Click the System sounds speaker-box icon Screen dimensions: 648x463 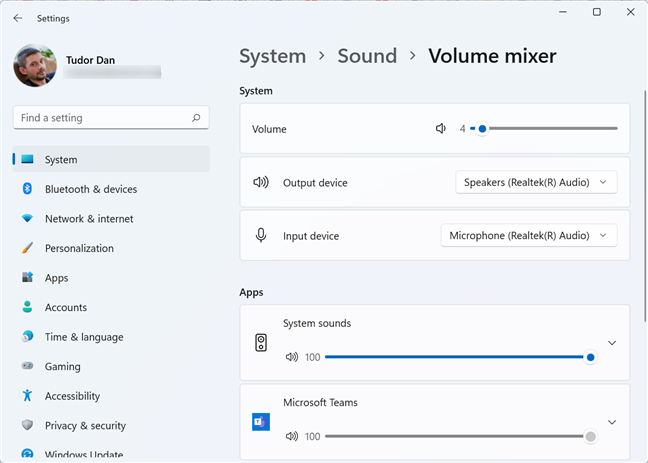[x=261, y=343]
